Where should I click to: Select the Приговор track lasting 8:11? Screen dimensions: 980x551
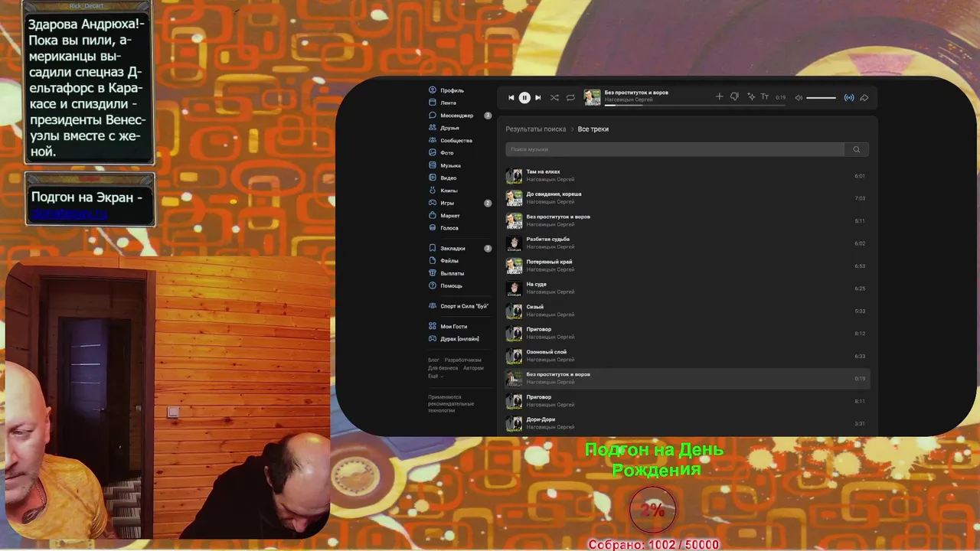tap(688, 401)
